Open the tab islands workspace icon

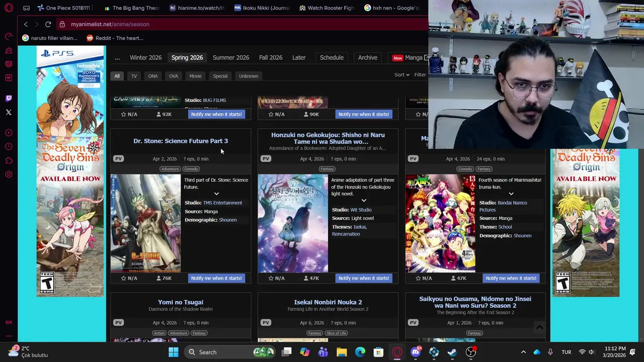click(26, 8)
